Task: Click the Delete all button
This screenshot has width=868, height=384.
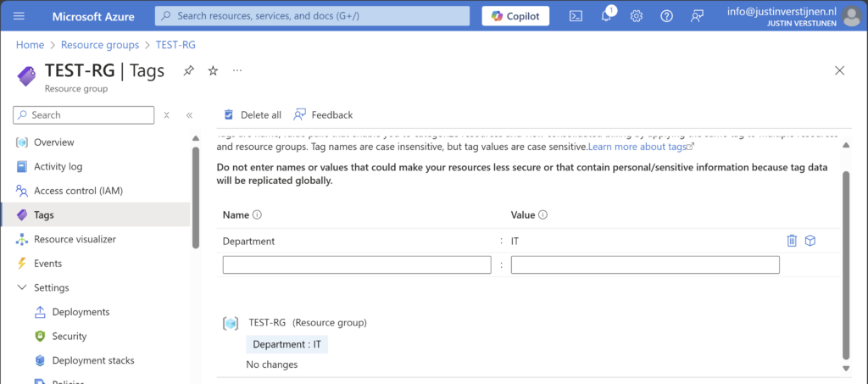Action: coord(252,115)
